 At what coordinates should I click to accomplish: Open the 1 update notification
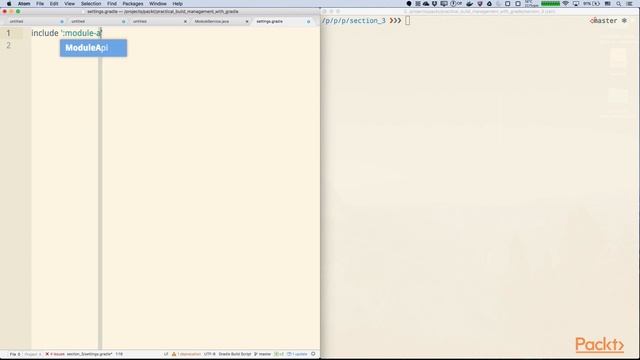[298, 354]
